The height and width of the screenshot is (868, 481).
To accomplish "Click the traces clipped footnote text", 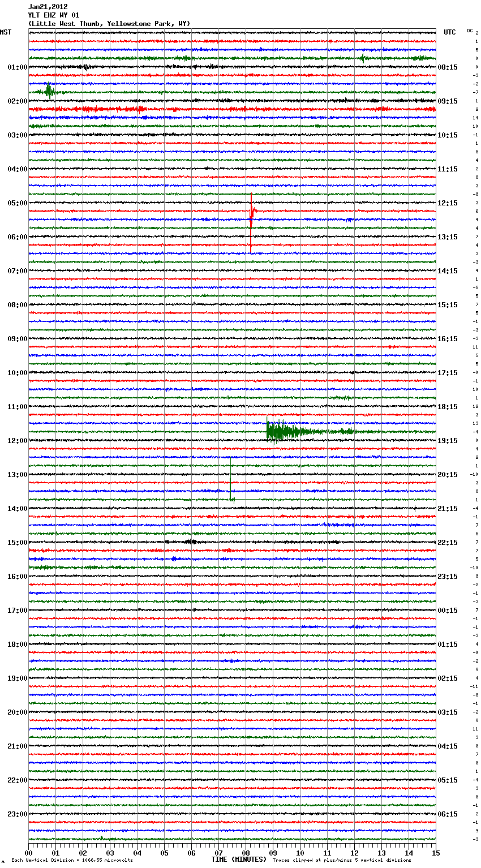I will (x=342, y=860).
